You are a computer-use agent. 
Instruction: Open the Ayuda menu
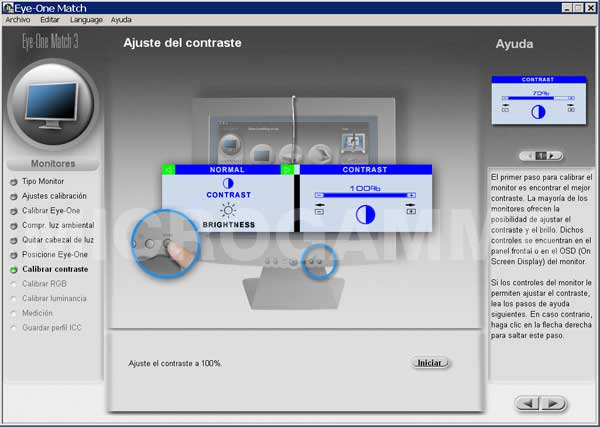click(x=121, y=20)
